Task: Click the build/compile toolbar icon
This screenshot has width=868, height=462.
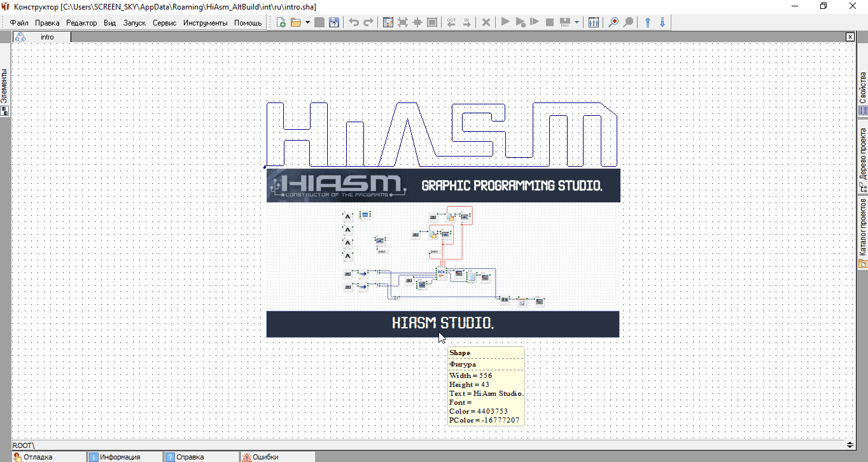Action: point(564,22)
